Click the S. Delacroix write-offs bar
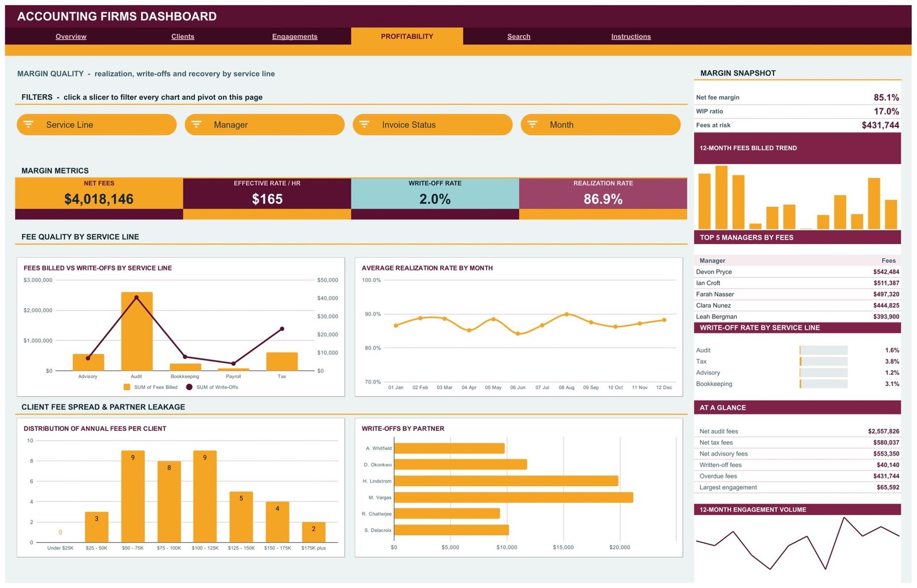The width and height of the screenshot is (917, 588). tap(452, 530)
